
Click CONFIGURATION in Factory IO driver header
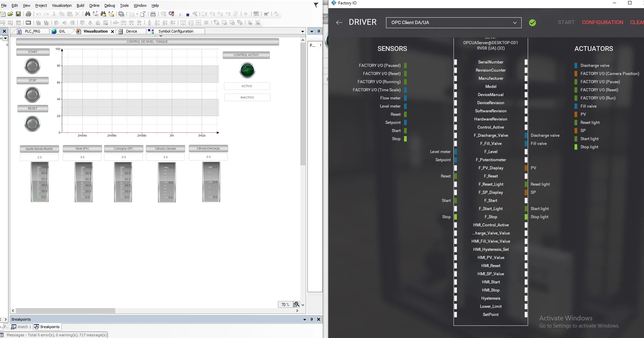[x=602, y=22]
